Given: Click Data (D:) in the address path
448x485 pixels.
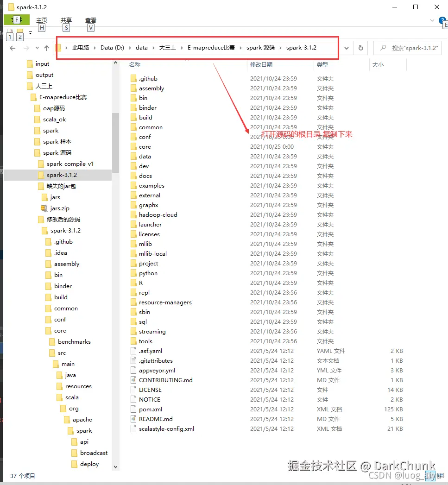Looking at the screenshot, I should tap(112, 48).
